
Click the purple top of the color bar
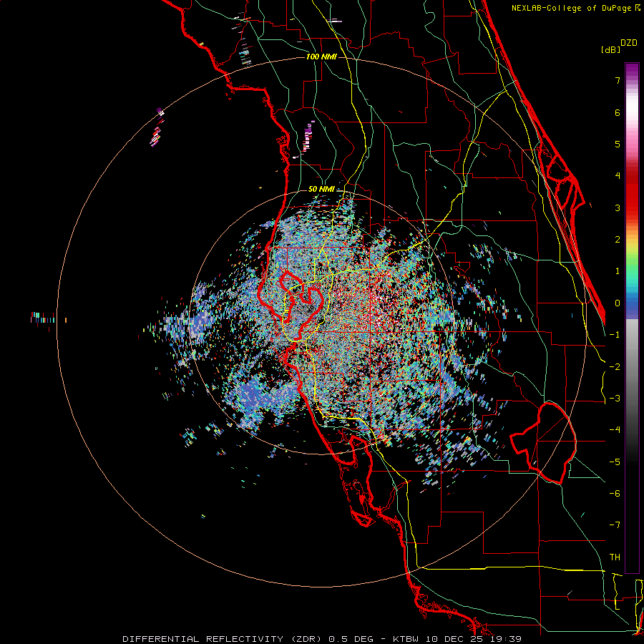point(632,71)
